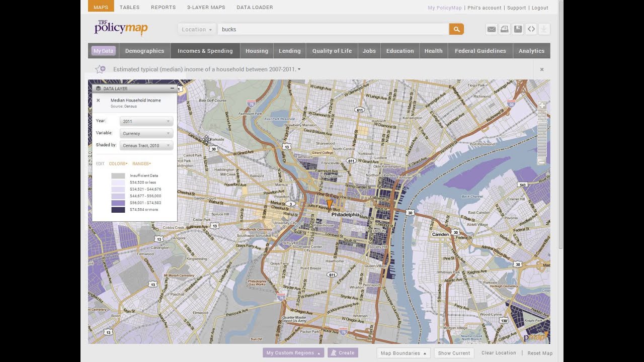Expand the Map Boundaries menu
This screenshot has height=362, width=644.
click(404, 353)
